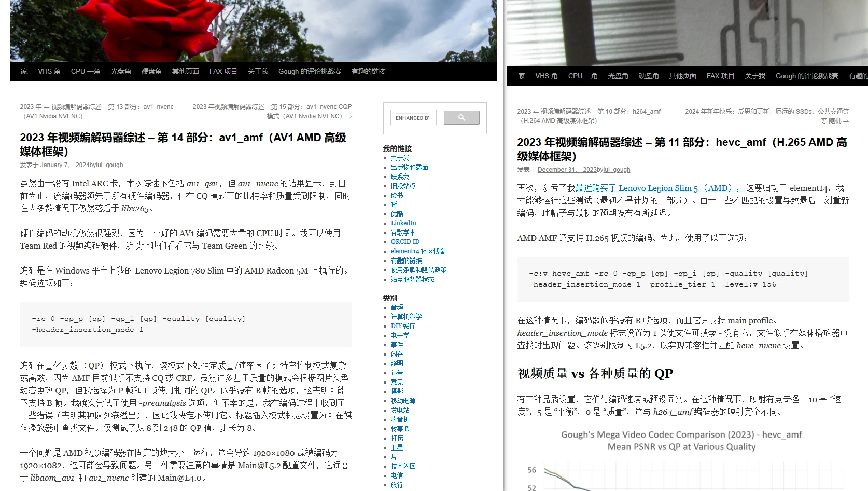
Task: Go to previous post 第 13 部分 av1_nvenc
Action: click(x=97, y=112)
